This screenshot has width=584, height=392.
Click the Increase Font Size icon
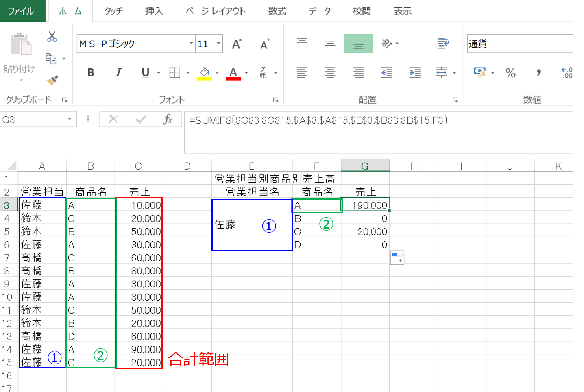[237, 44]
